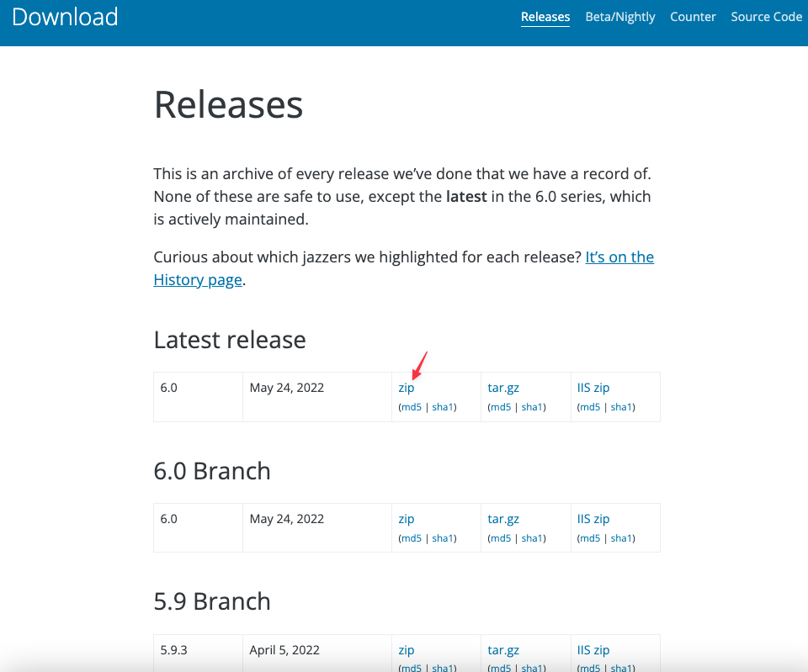Select the 6.0 version cell under 6.0 Branch

pyautogui.click(x=198, y=528)
